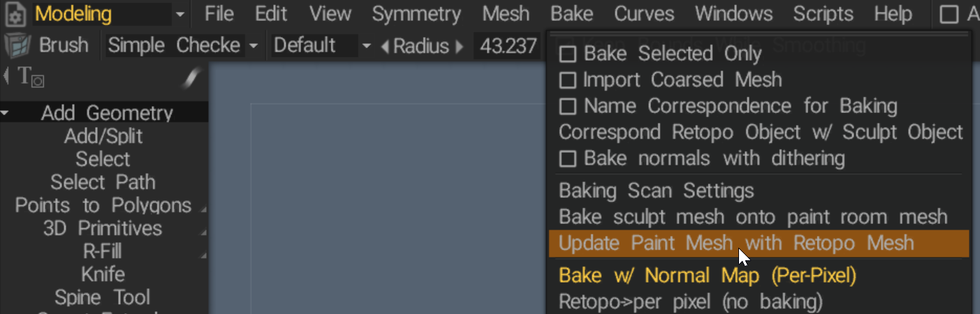
Task: Click Bake w/ Normal Map (Per-Pixel)
Action: click(707, 276)
